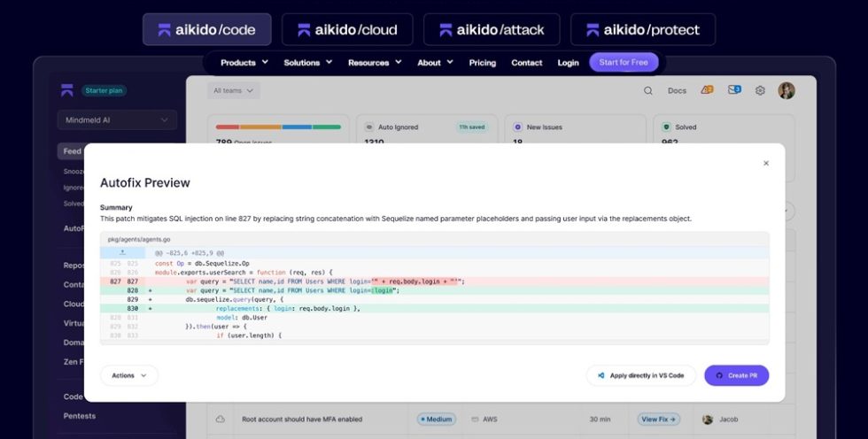The image size is (868, 439).
Task: Expand the All teams dropdown
Action: click(x=233, y=90)
